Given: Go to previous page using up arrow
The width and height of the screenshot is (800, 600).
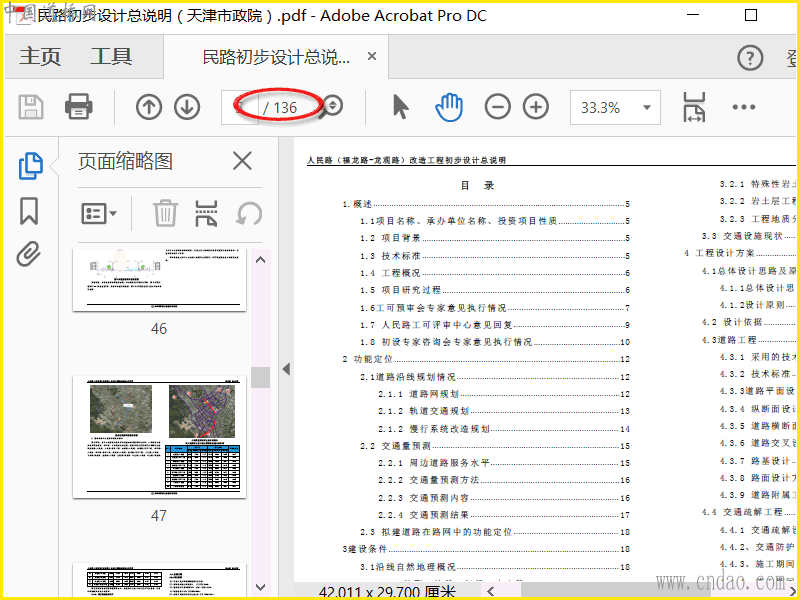Looking at the screenshot, I should (149, 107).
